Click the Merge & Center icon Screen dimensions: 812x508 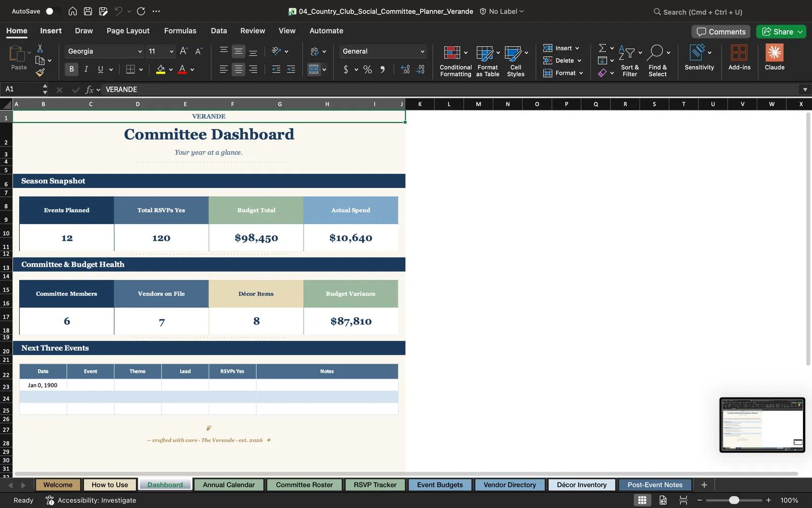point(314,69)
